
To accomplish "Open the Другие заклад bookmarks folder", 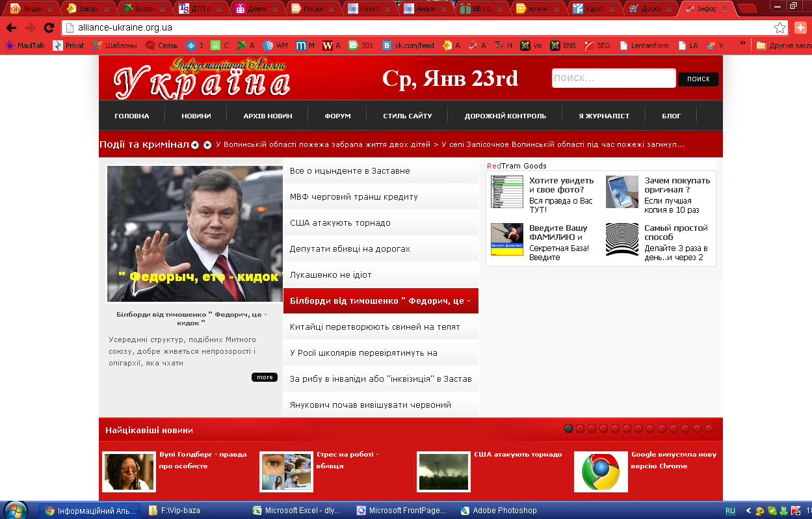I will click(x=783, y=46).
